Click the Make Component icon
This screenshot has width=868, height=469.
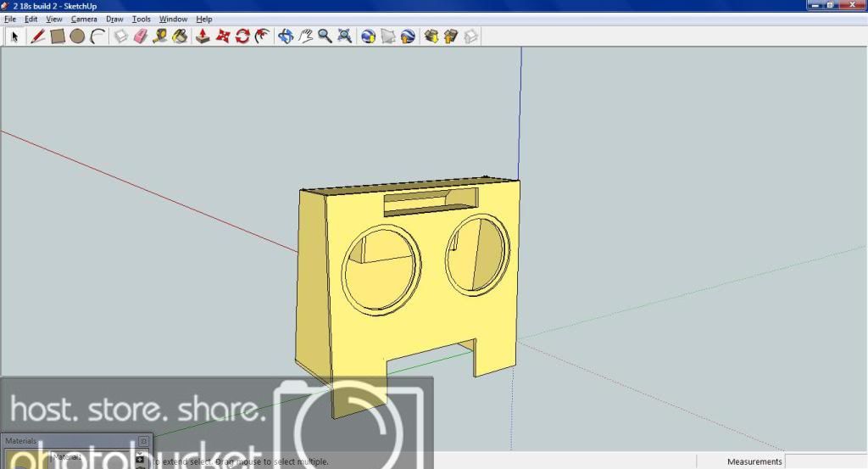coord(120,36)
